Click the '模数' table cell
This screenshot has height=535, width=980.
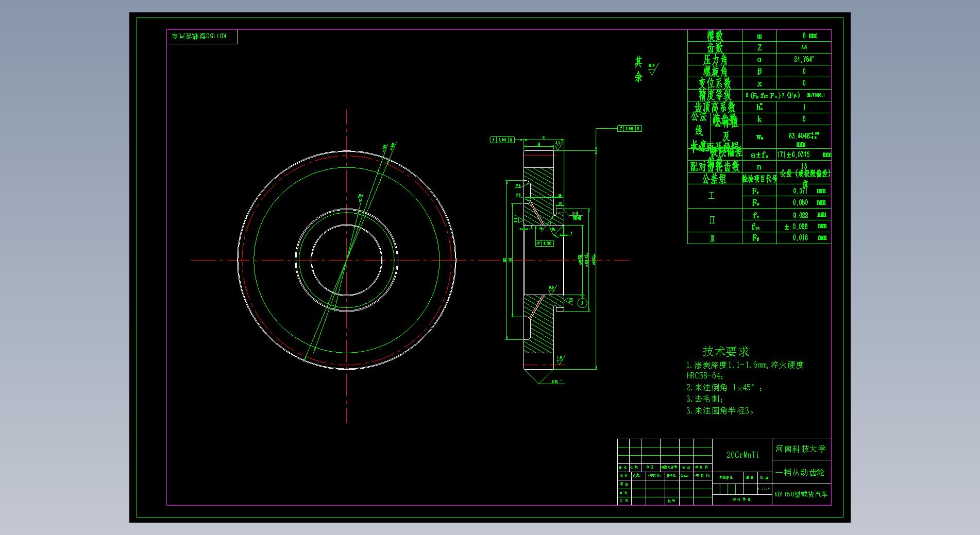(715, 36)
